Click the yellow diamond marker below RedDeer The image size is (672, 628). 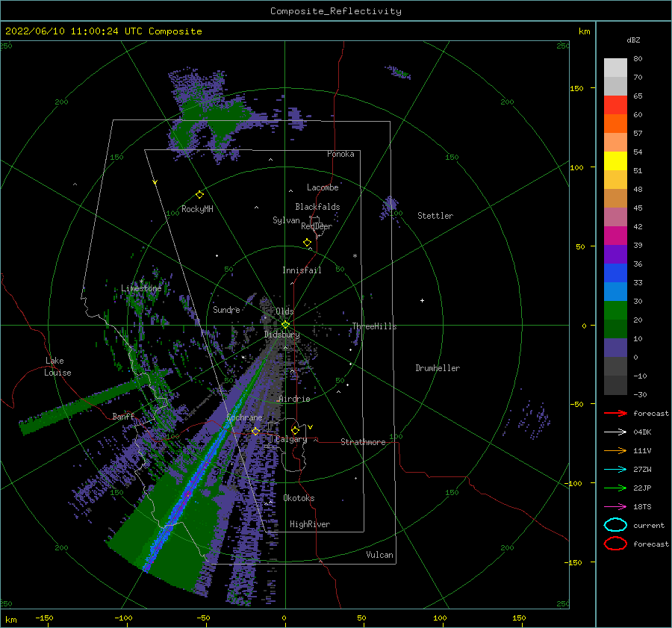[308, 243]
